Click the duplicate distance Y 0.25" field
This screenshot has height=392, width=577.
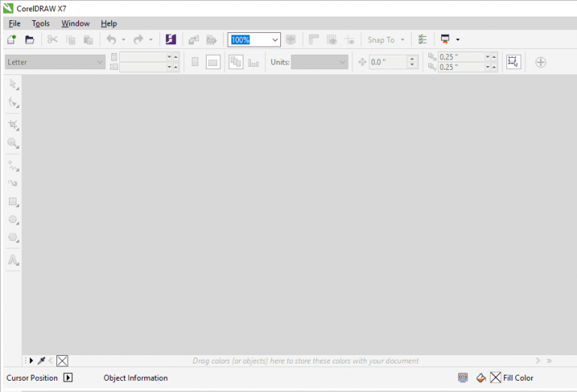tap(461, 67)
